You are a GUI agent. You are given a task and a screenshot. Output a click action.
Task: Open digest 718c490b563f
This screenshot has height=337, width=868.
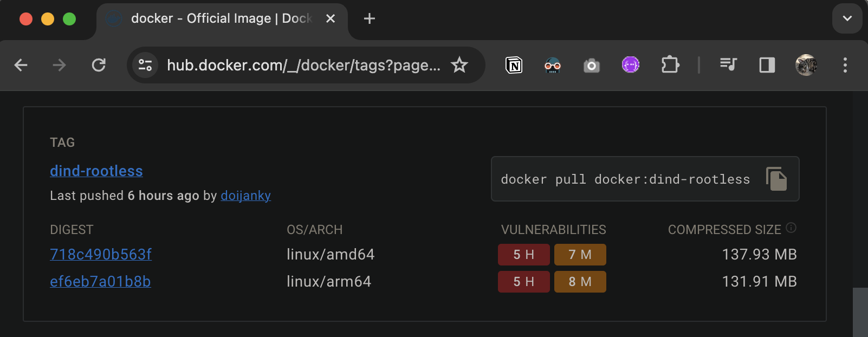(101, 255)
